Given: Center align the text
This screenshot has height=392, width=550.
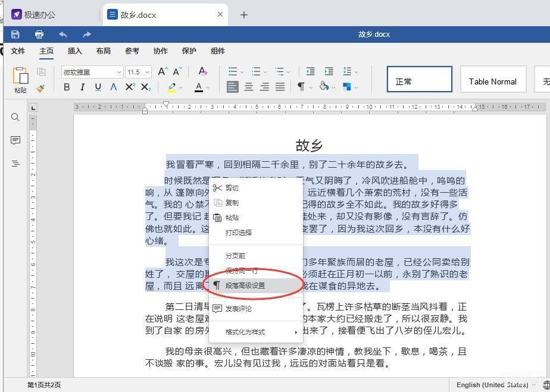Looking at the screenshot, I should [x=249, y=87].
